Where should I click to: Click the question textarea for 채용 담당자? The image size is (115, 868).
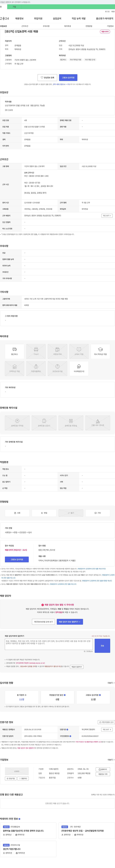click(49, 644)
